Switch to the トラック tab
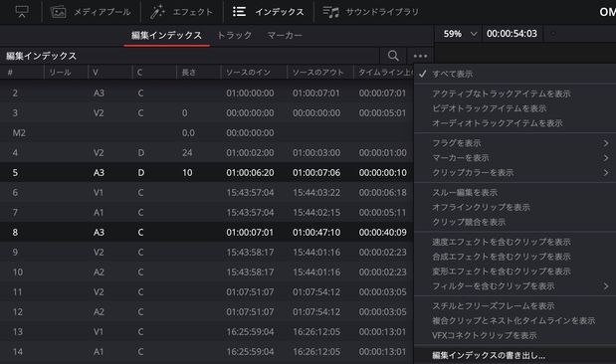 (x=235, y=36)
